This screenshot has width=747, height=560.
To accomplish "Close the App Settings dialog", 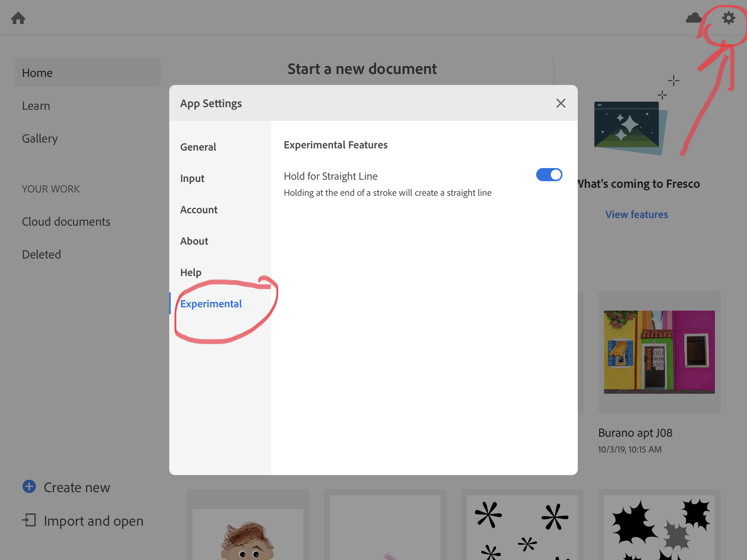I will click(x=561, y=103).
